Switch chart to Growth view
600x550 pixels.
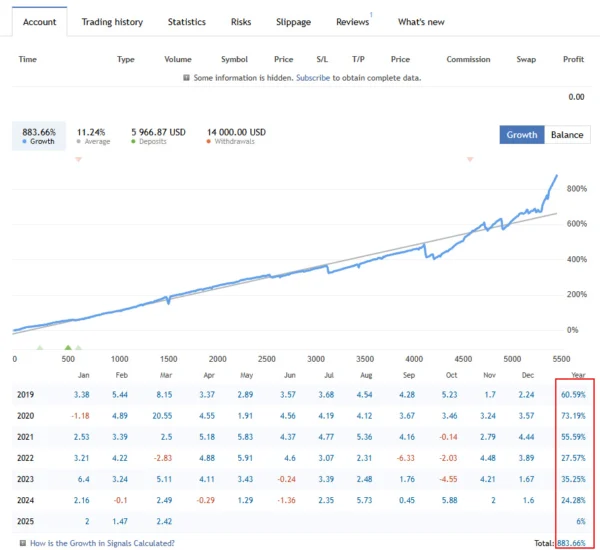[x=521, y=134]
